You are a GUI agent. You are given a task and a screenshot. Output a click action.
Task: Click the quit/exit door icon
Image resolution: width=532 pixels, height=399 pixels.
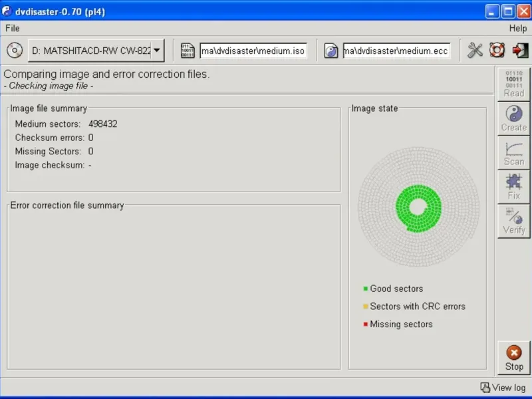tap(520, 51)
